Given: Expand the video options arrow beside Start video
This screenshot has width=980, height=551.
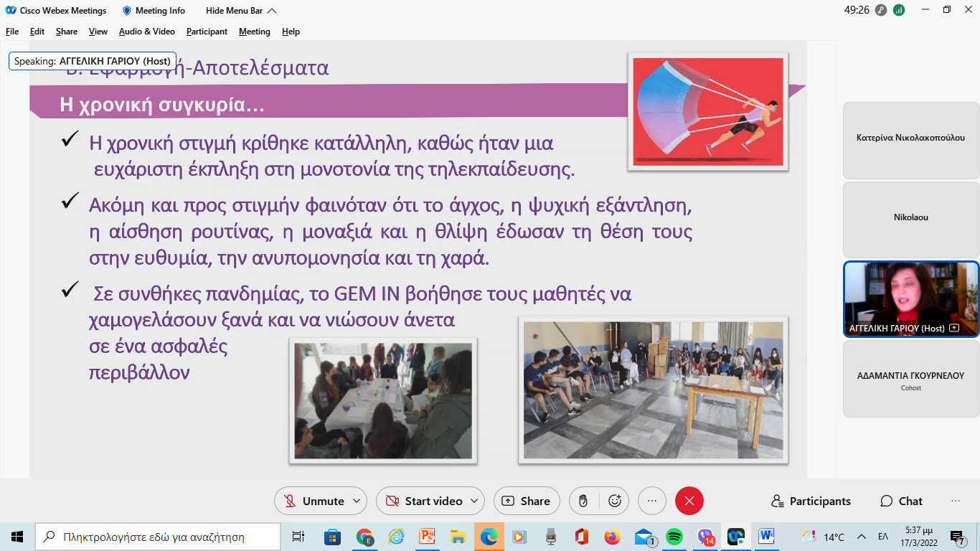Looking at the screenshot, I should 473,501.
